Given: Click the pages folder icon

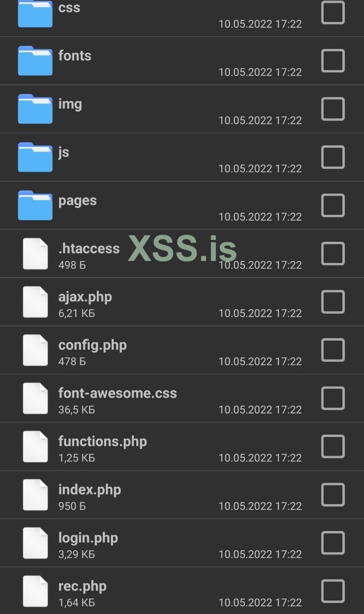Looking at the screenshot, I should [35, 205].
